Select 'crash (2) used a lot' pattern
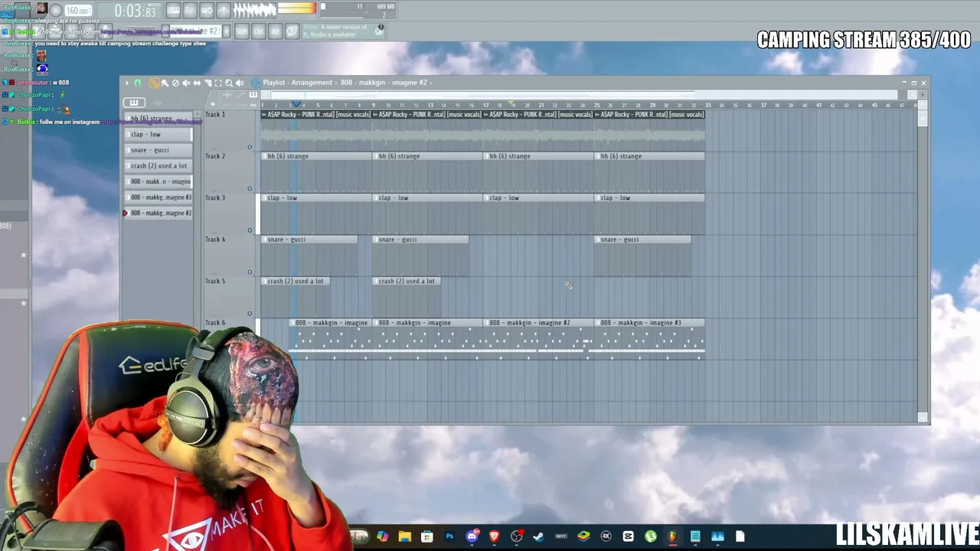Viewport: 980px width, 551px height. tap(158, 166)
